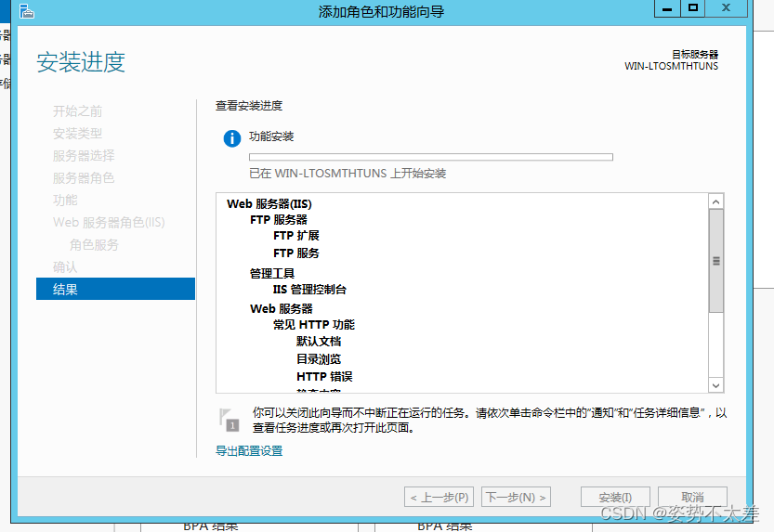Click the wizard icon in title bar
Screen dimensions: 774x532
tap(27, 11)
